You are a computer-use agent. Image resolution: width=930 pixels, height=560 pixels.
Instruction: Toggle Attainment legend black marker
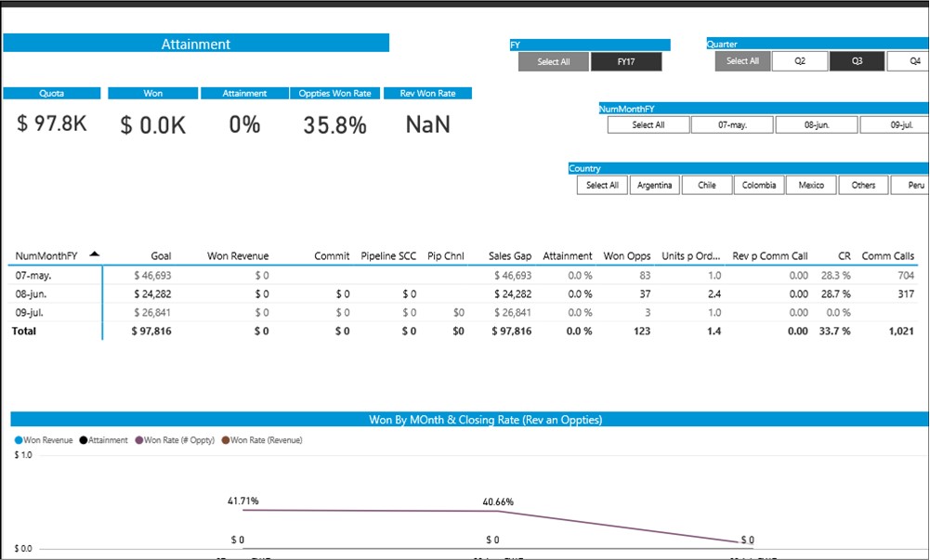(x=84, y=440)
